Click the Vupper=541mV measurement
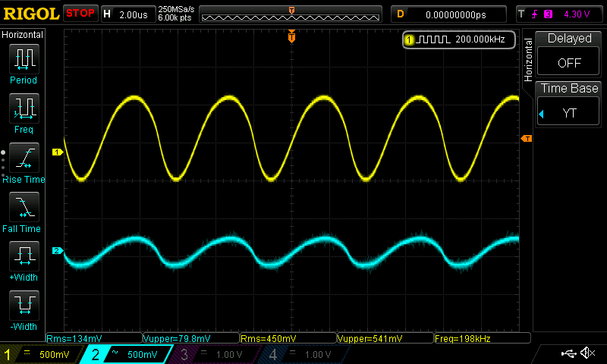Screen dimensions: 607x364 385,338
